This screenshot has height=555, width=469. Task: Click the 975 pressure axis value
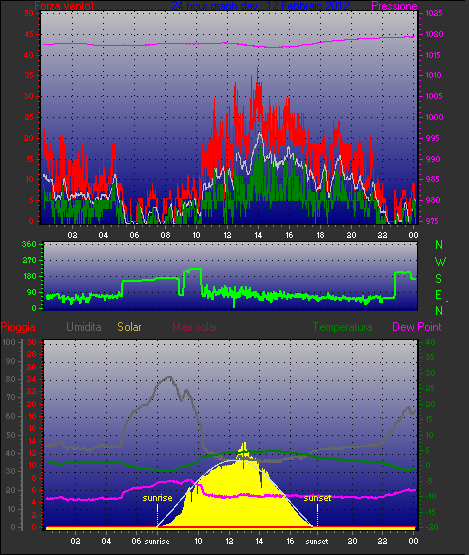click(x=433, y=221)
